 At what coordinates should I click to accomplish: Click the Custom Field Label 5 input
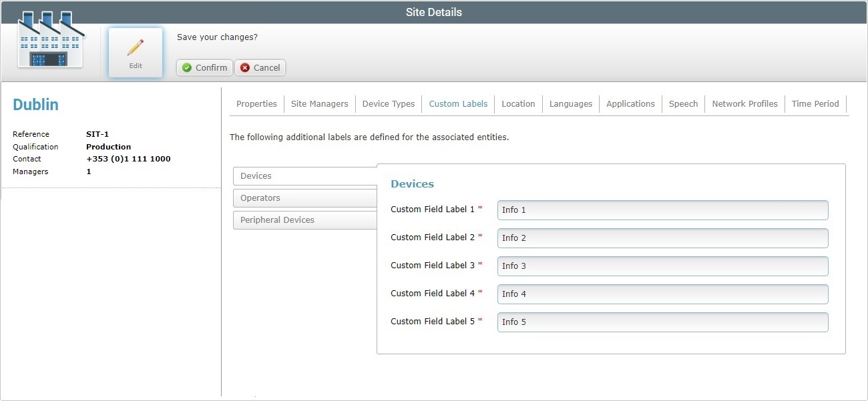pyautogui.click(x=662, y=322)
